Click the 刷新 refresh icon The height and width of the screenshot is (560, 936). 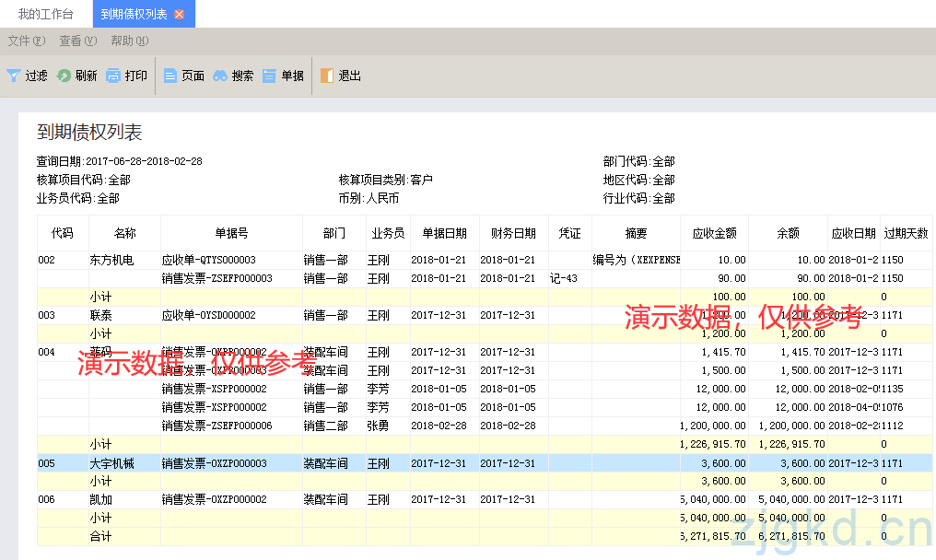click(64, 76)
